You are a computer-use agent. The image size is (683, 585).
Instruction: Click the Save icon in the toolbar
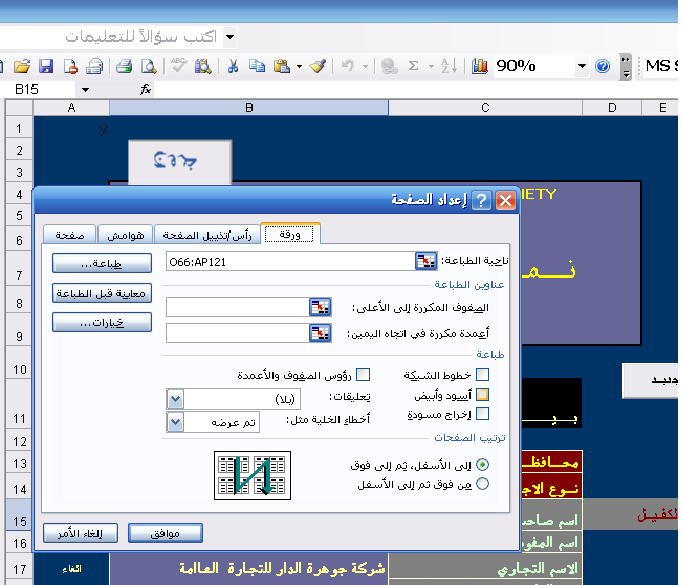[46, 67]
